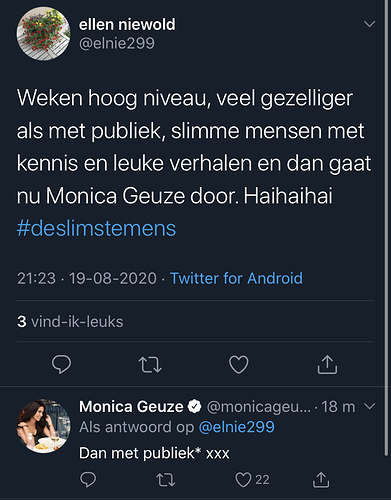Image resolution: width=391 pixels, height=500 pixels.
Task: Share Monica Geuze's reply
Action: (321, 480)
